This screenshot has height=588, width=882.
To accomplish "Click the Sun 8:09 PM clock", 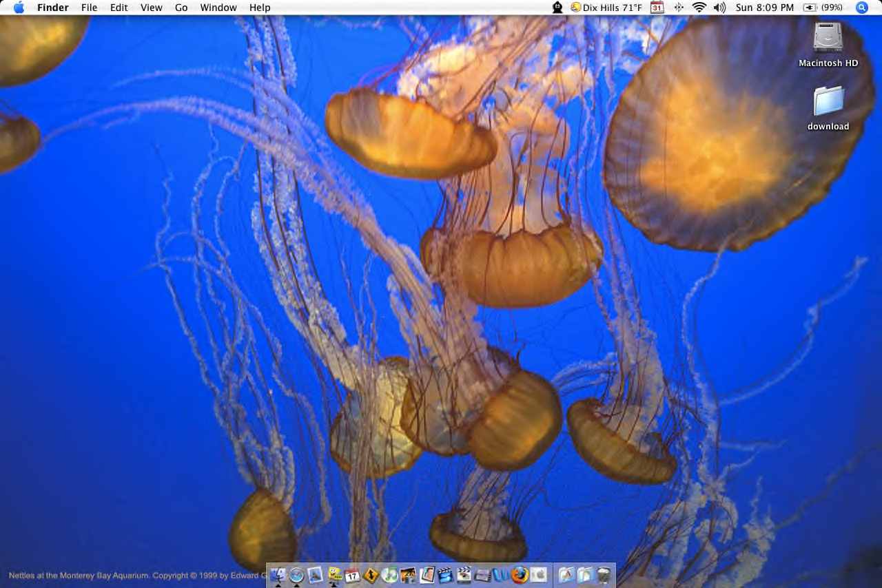I will coord(764,8).
